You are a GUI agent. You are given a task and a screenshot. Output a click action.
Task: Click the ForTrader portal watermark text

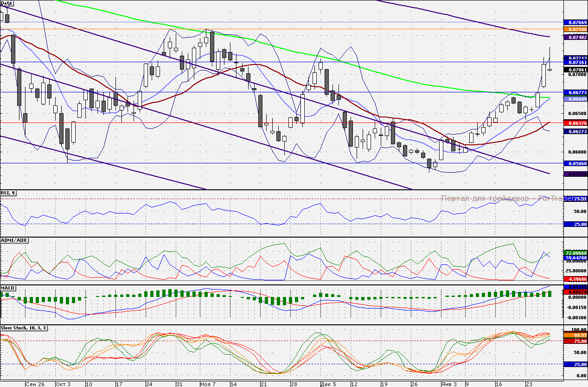pos(505,198)
